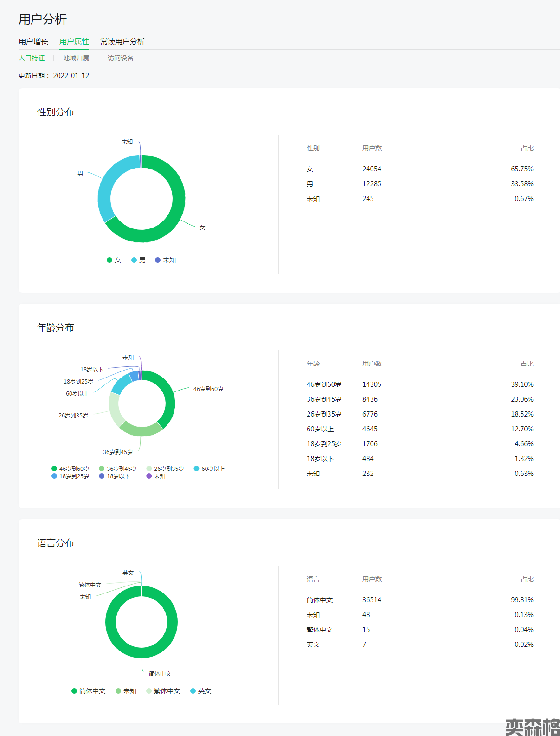Open the 常读用户分析 tab
The image size is (560, 736).
(x=122, y=42)
